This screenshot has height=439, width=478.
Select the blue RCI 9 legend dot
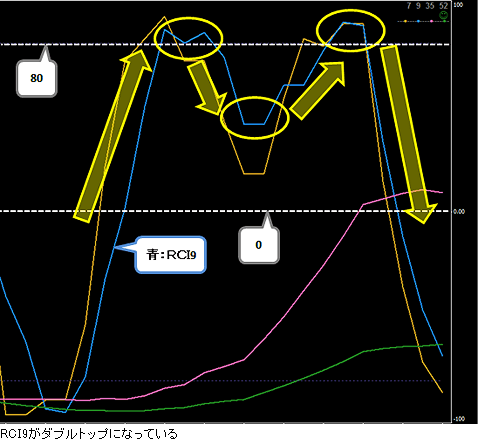pyautogui.click(x=418, y=21)
